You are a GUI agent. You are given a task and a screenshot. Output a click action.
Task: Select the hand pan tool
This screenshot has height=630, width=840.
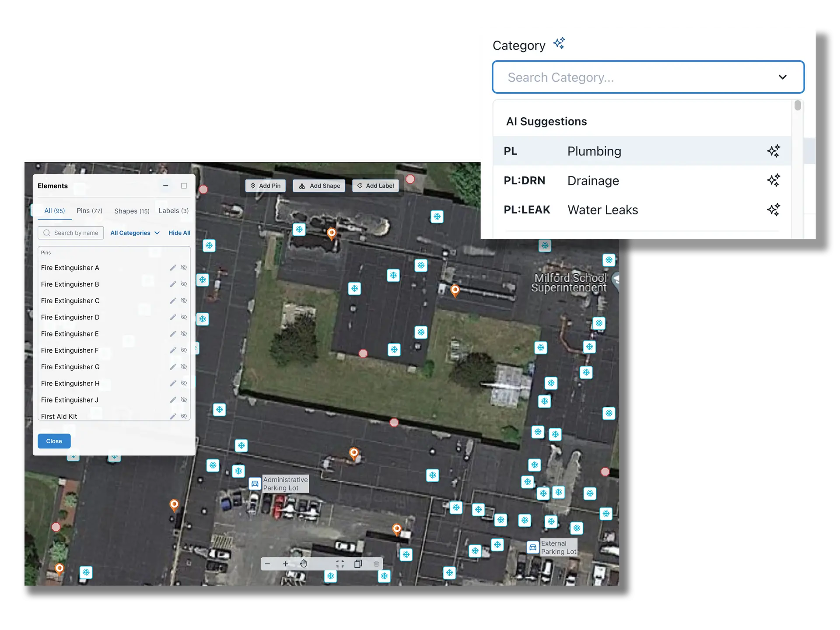pos(304,563)
